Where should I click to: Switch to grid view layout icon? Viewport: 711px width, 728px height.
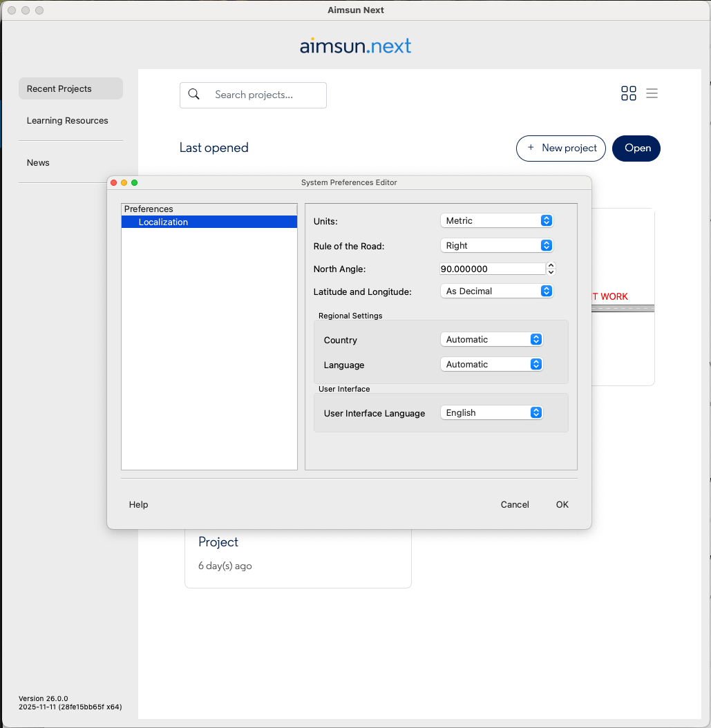coord(628,93)
